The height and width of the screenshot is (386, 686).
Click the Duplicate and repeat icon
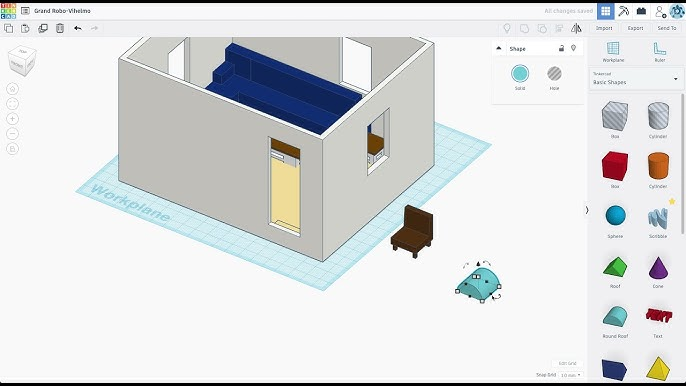(43, 28)
